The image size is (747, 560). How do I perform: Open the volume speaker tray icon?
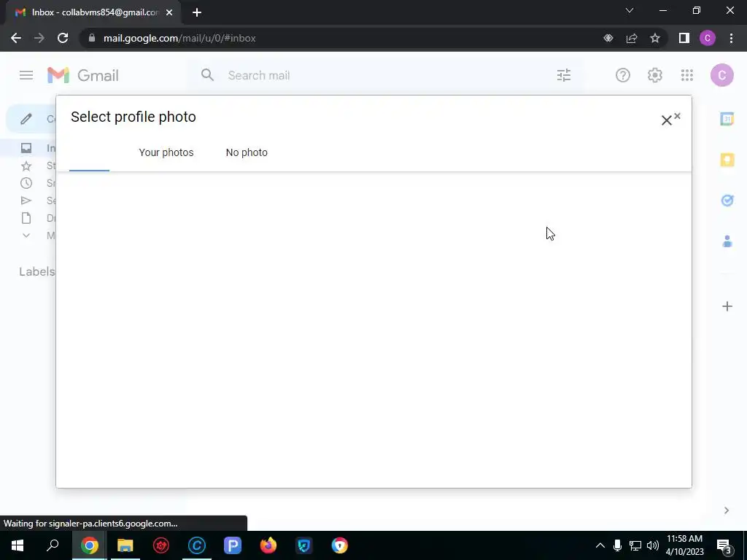point(653,545)
